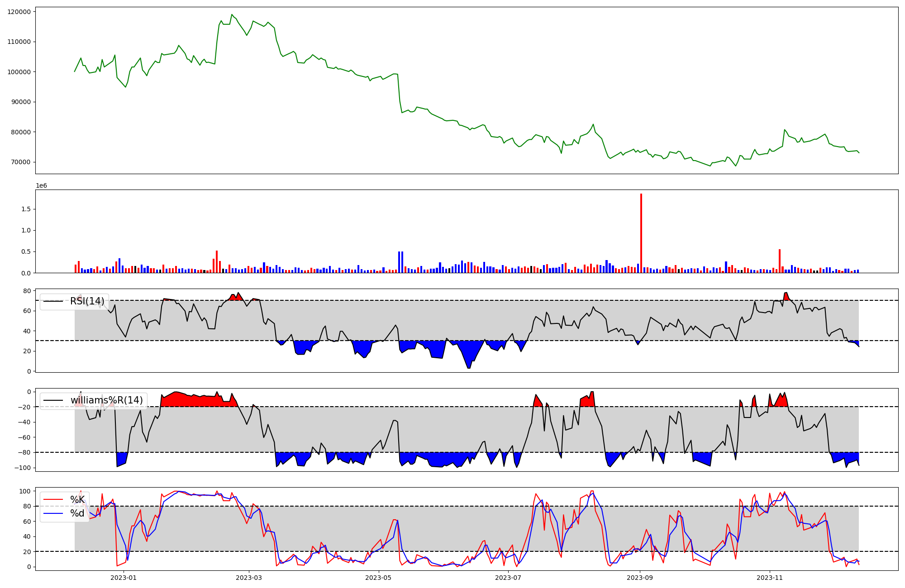Click the 70000 price axis tick label
Screen dimensions: 905x588
coord(21,162)
